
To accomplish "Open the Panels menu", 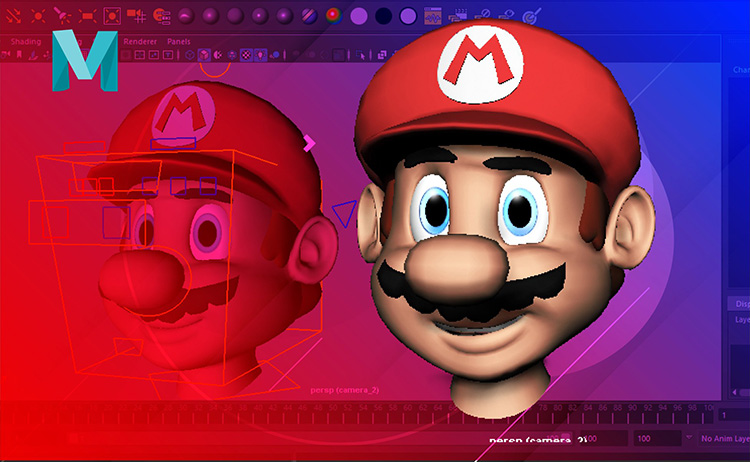I will (x=179, y=42).
